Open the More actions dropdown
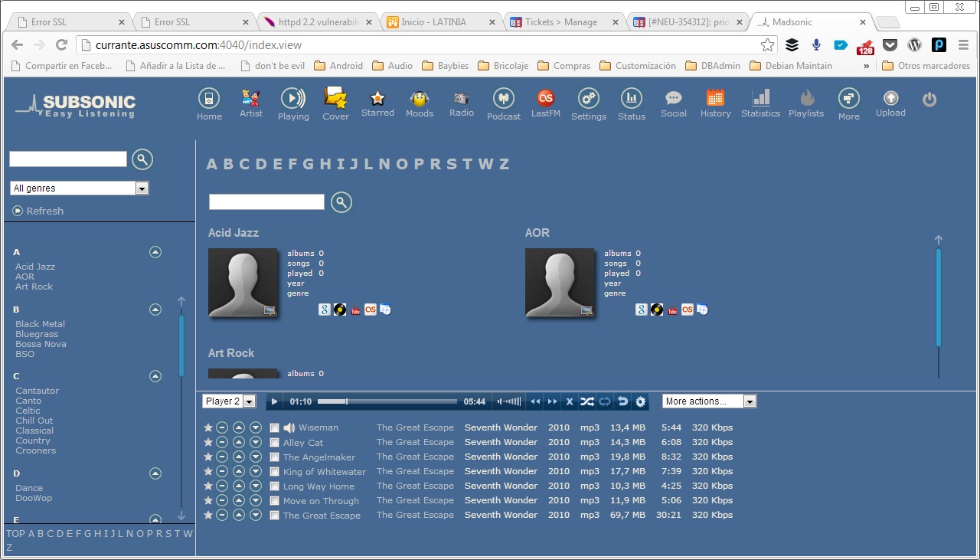The width and height of the screenshot is (980, 560). pyautogui.click(x=709, y=401)
